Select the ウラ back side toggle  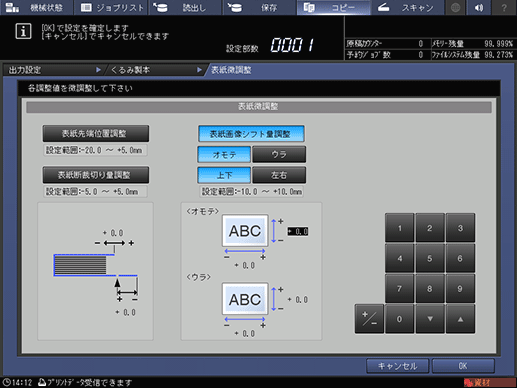pos(279,155)
